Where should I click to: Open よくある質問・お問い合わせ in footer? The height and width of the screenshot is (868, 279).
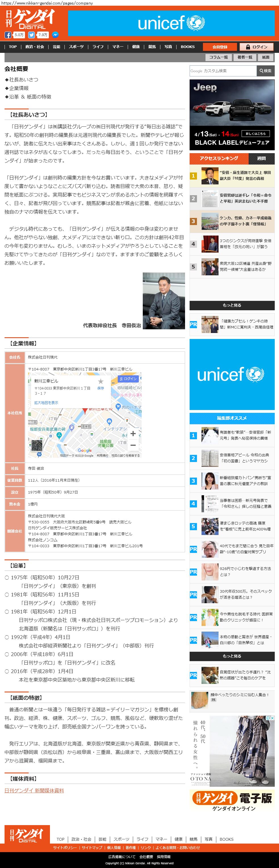point(178,848)
